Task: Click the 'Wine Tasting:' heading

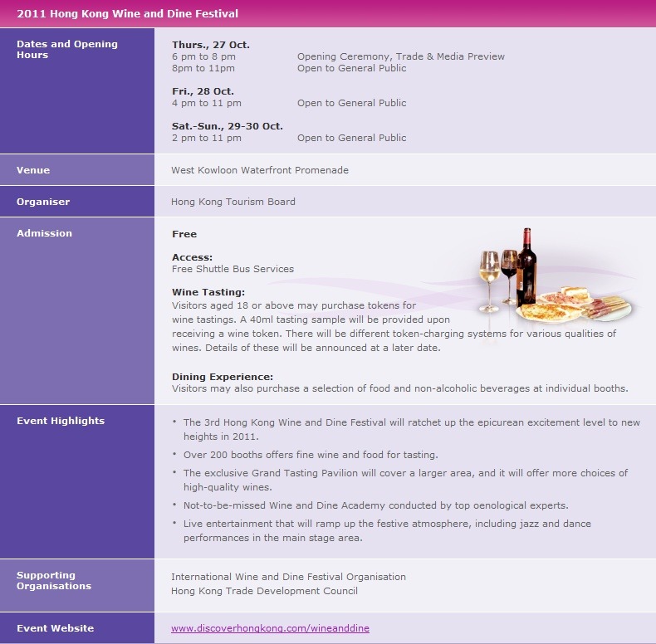Action: [208, 292]
